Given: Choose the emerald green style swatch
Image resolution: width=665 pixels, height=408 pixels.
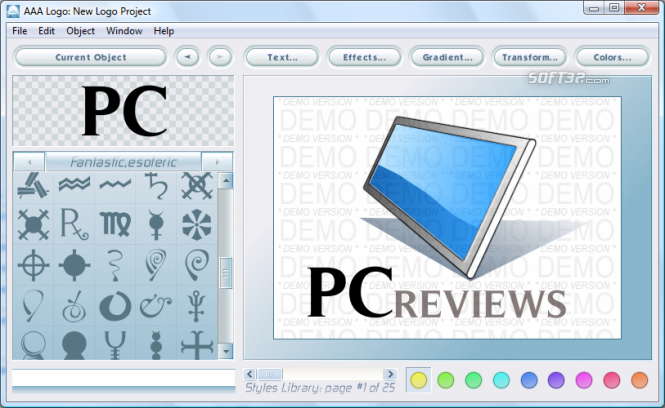Looking at the screenshot, I should [473, 380].
